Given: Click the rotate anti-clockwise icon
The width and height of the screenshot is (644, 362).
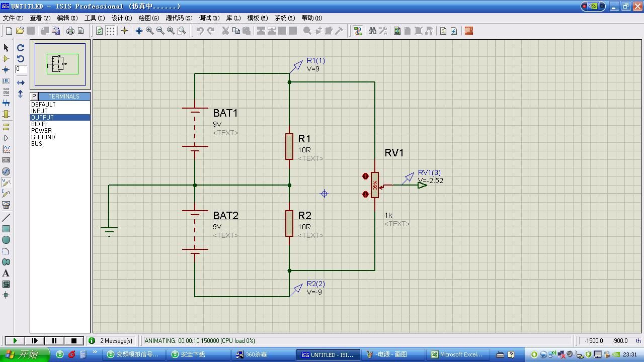Looking at the screenshot, I should 21,59.
